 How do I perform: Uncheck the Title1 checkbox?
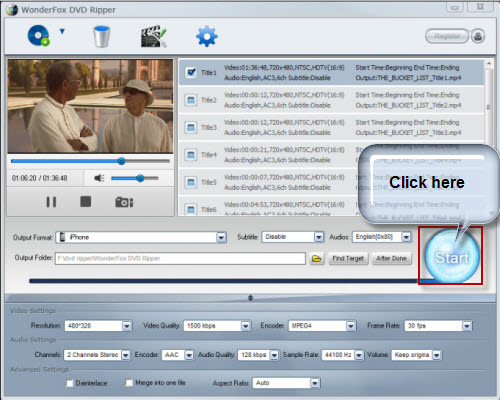tap(191, 72)
